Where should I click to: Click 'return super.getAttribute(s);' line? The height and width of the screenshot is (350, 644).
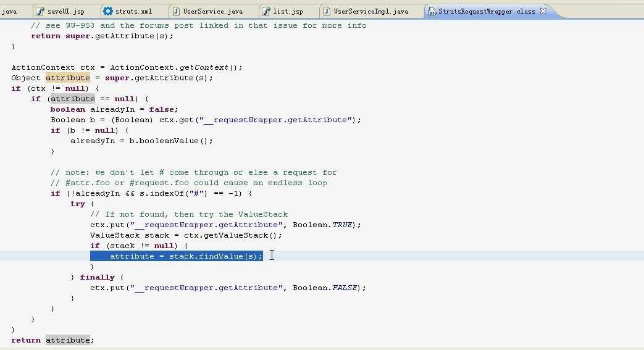point(102,36)
